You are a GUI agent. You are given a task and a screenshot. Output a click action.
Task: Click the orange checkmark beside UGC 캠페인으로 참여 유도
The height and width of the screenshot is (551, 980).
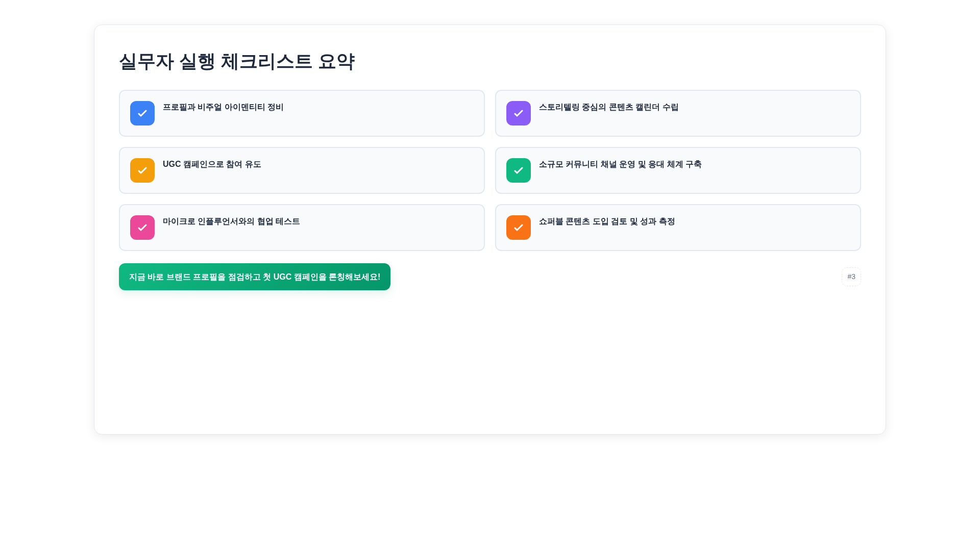tap(142, 170)
